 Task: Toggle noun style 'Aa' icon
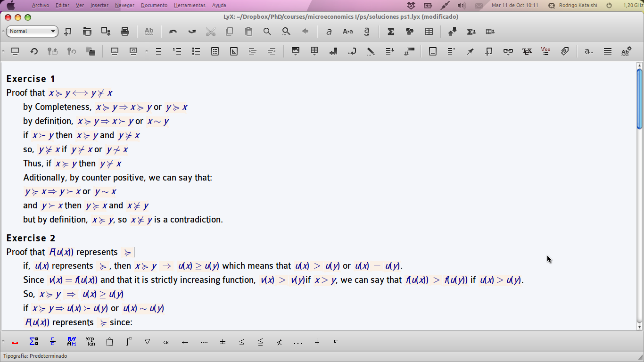tap(348, 32)
